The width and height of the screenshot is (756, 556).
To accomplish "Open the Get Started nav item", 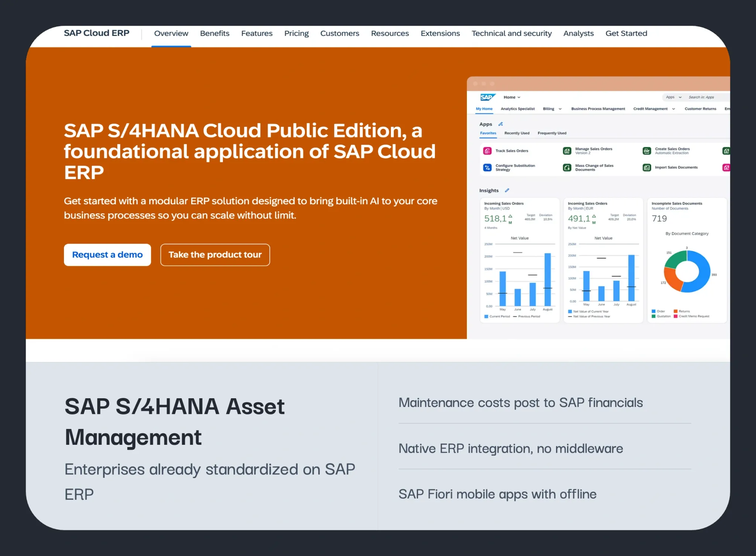I will (626, 34).
